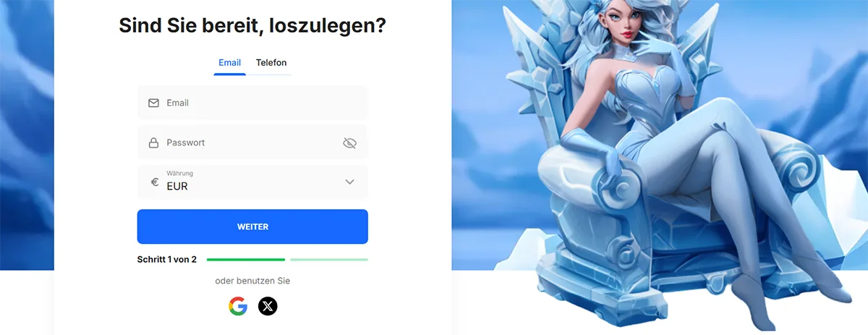
Task: Click the envelope icon in Email field
Action: point(153,103)
